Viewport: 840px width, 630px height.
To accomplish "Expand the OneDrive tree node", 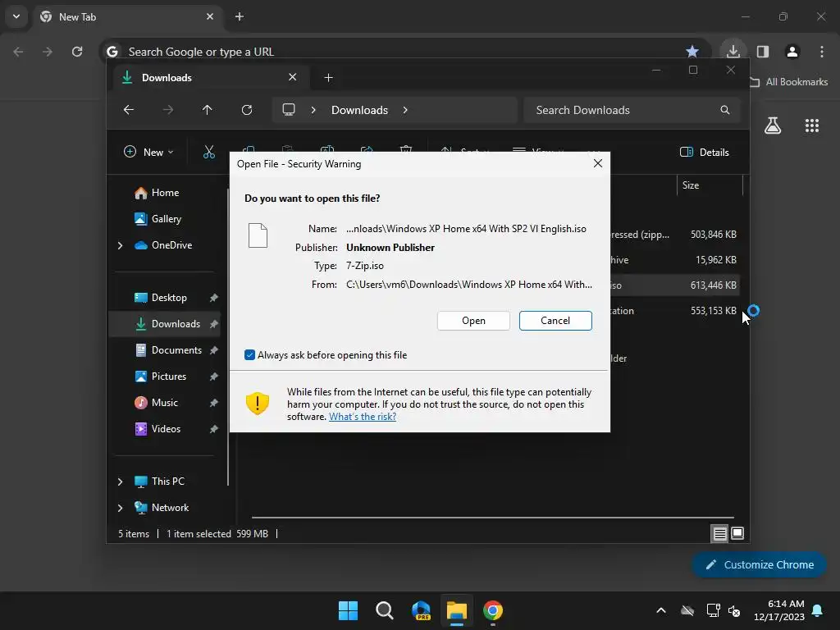I will tap(120, 245).
